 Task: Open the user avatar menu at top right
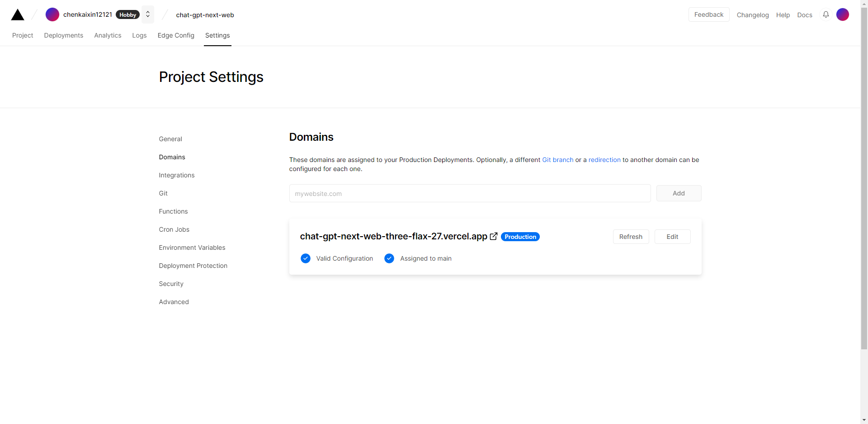(x=843, y=14)
